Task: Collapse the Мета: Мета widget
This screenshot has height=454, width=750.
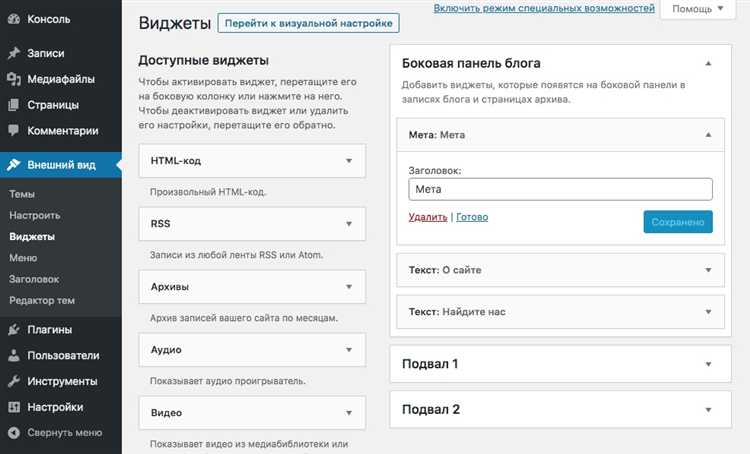Action: (x=708, y=135)
